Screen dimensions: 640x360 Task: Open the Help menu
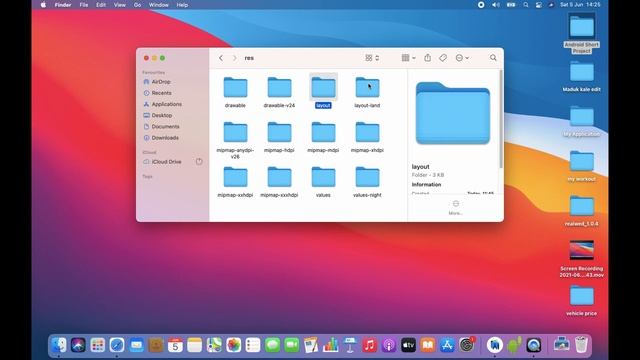pyautogui.click(x=182, y=5)
